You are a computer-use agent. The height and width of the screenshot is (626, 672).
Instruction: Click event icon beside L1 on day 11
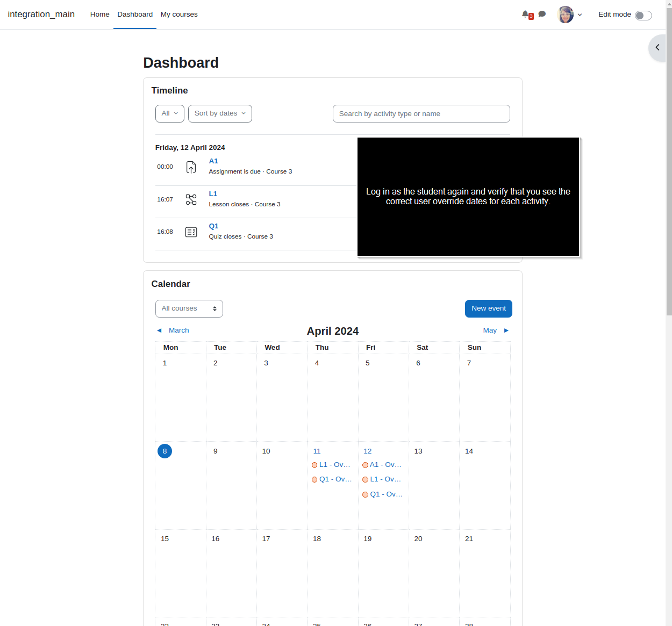click(314, 465)
